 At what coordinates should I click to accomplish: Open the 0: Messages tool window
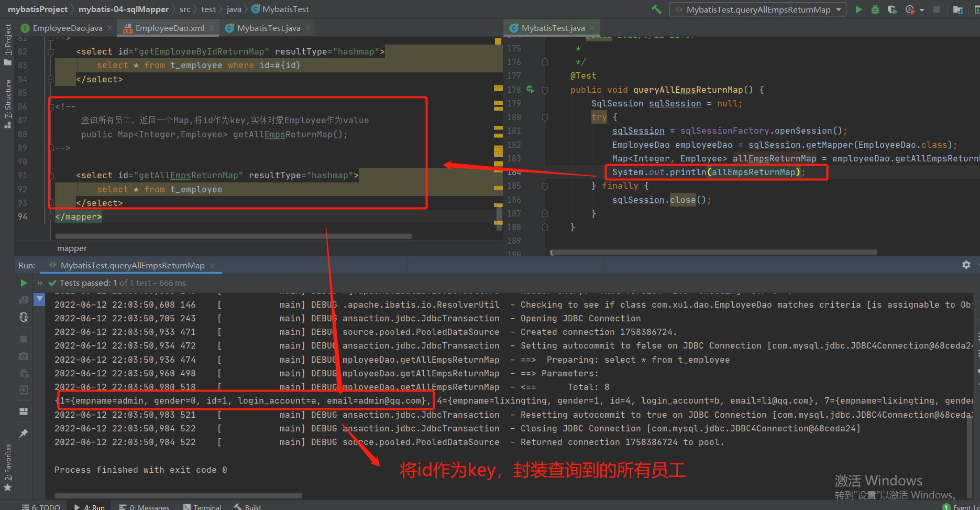pos(144,506)
